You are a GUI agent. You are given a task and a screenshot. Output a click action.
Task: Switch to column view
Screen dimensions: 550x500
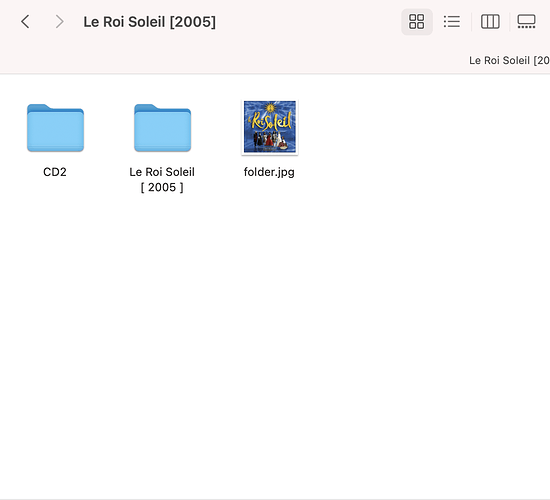tap(490, 22)
